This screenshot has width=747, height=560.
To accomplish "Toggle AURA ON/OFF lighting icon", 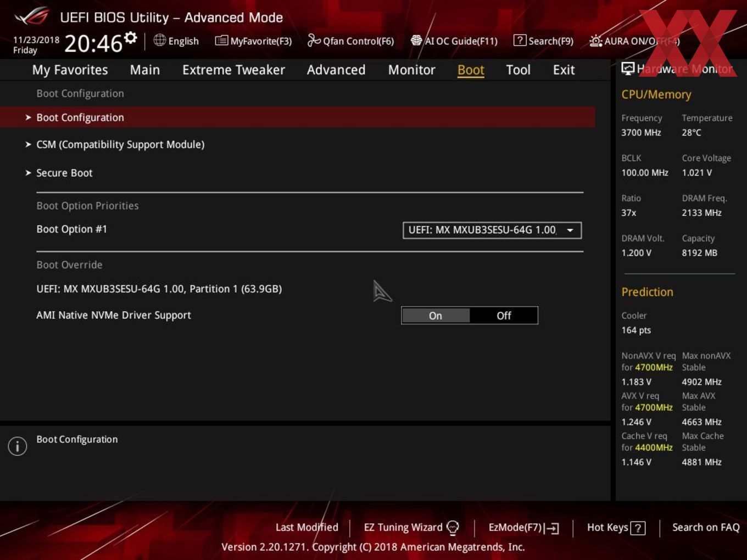I will pyautogui.click(x=595, y=41).
